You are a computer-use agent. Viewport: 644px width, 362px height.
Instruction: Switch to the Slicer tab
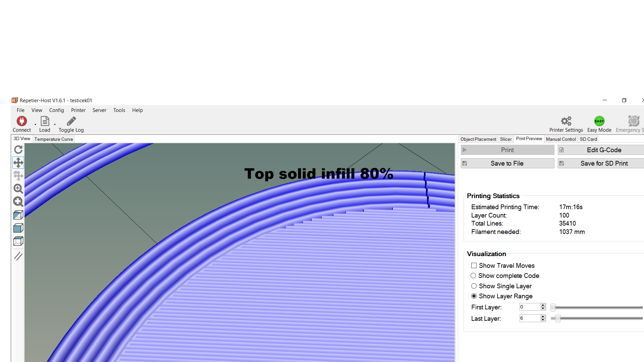coord(505,139)
